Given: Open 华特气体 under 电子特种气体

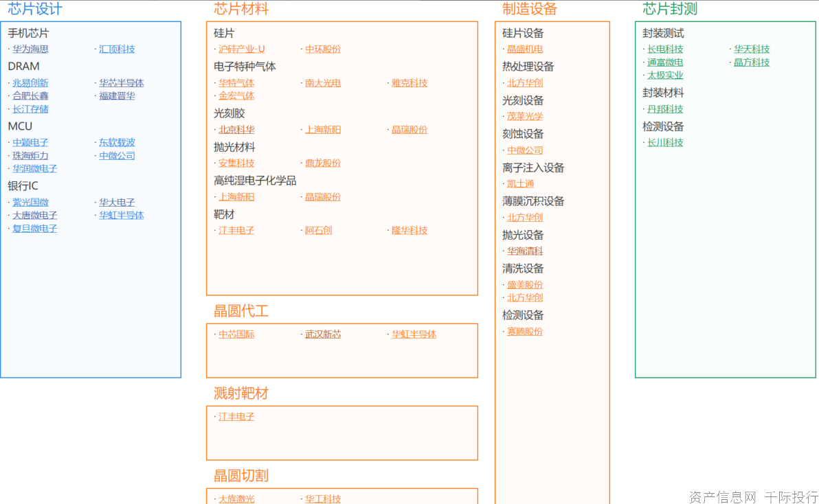Looking at the screenshot, I should pyautogui.click(x=236, y=83).
